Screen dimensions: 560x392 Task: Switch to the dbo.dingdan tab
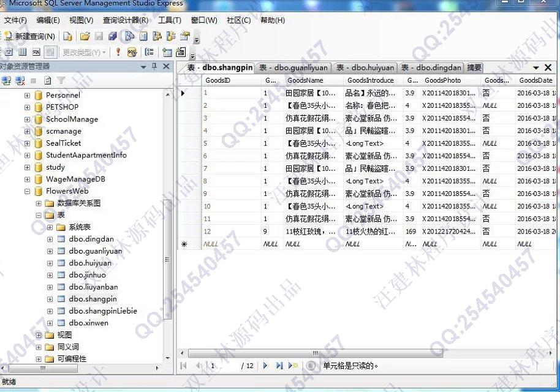[431, 67]
